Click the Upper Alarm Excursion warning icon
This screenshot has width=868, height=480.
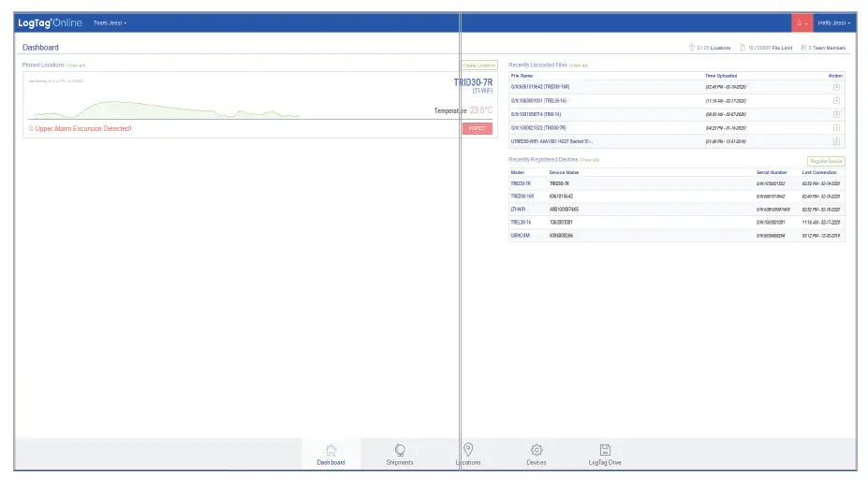(31, 128)
